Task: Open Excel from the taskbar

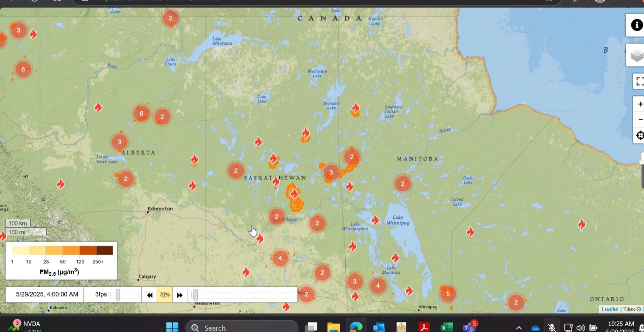Action: (446, 327)
